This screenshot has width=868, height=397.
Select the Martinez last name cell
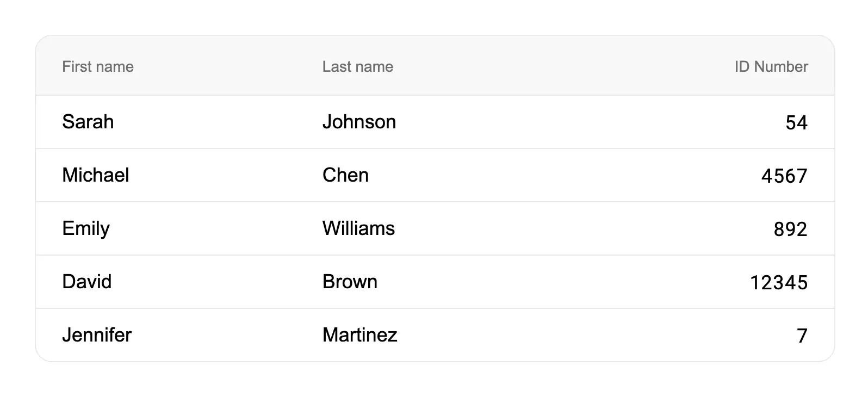click(x=359, y=335)
